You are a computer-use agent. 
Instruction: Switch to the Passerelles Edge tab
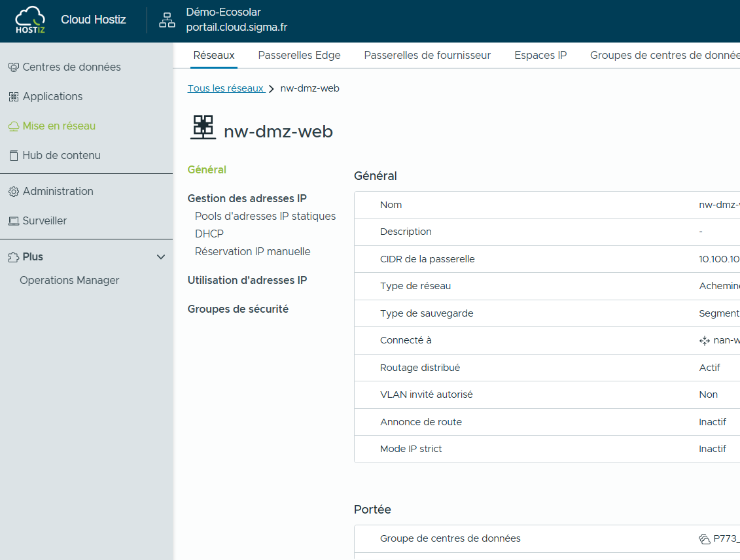click(299, 56)
